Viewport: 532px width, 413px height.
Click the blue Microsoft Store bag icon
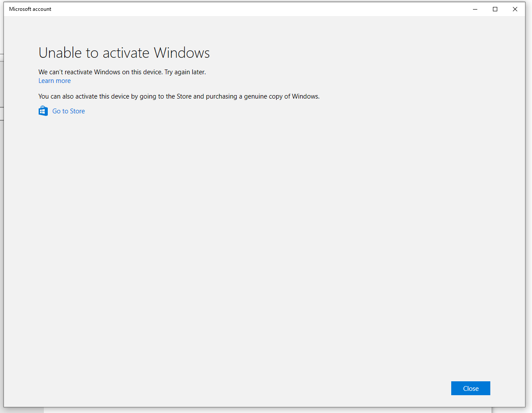pos(43,111)
